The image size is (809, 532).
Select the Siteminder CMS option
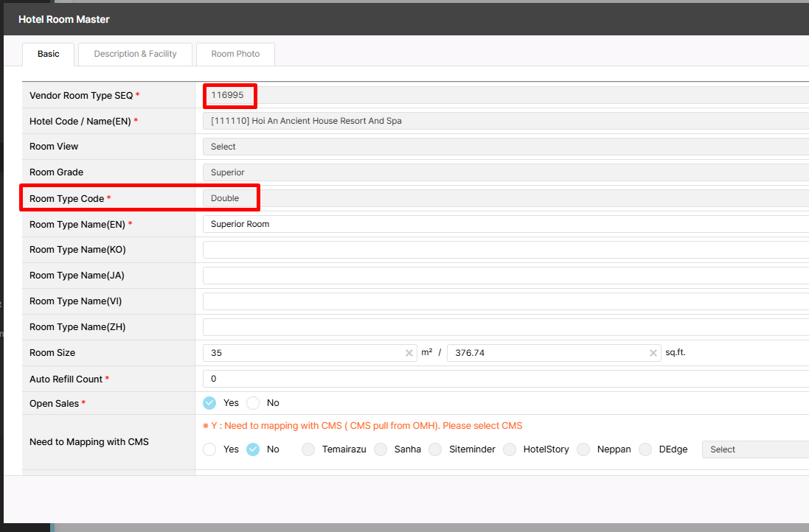pos(435,449)
